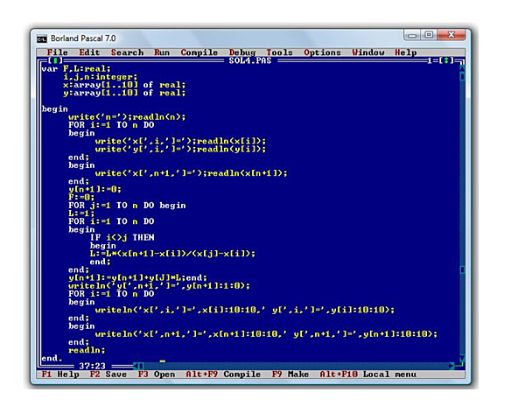Click the editor window zoom arrow icon
The height and width of the screenshot is (420, 511).
pos(446,60)
